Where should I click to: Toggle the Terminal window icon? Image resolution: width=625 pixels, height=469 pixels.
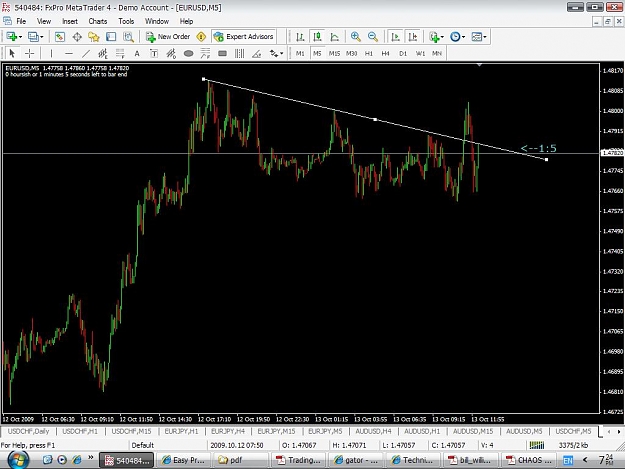tap(111, 37)
